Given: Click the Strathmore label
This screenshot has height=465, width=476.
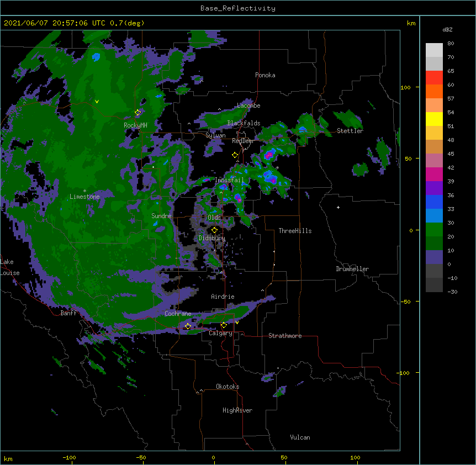Looking at the screenshot, I should 285,336.
